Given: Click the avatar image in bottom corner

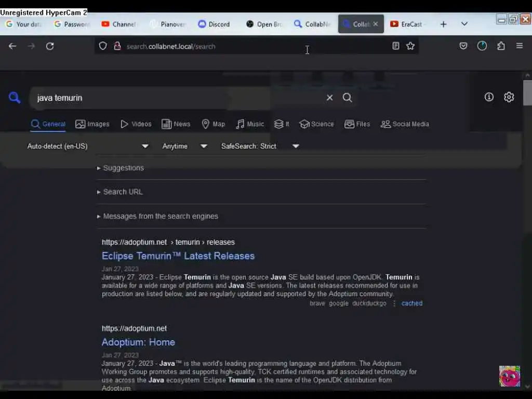Looking at the screenshot, I should [x=509, y=376].
